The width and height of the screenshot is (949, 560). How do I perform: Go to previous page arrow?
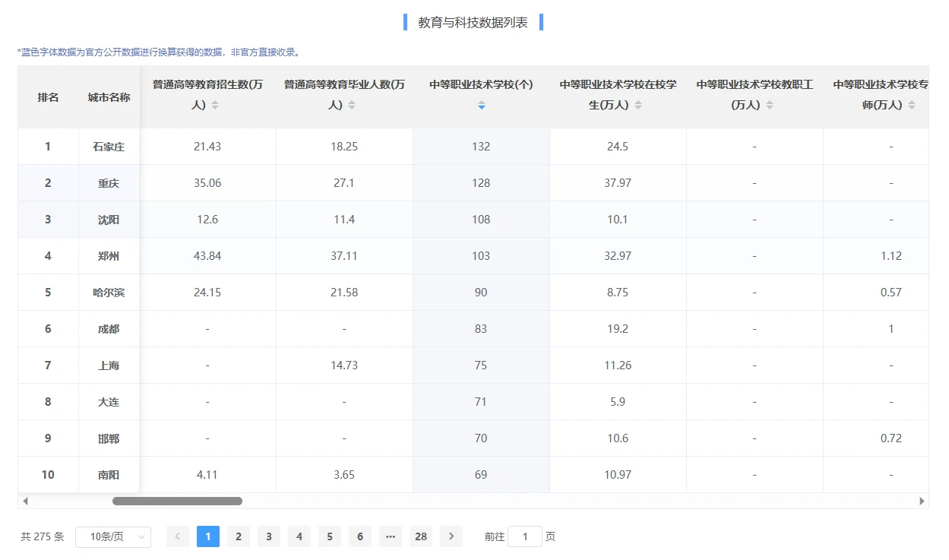[178, 536]
